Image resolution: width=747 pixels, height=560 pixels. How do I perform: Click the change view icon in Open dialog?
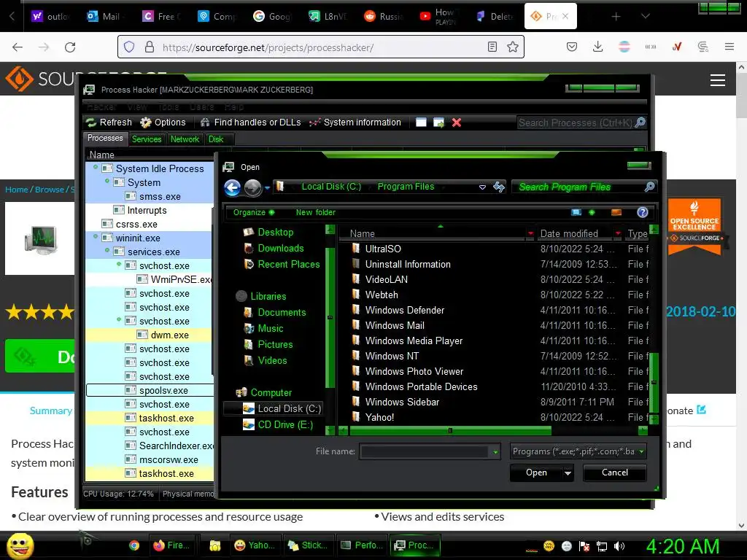pyautogui.click(x=576, y=212)
